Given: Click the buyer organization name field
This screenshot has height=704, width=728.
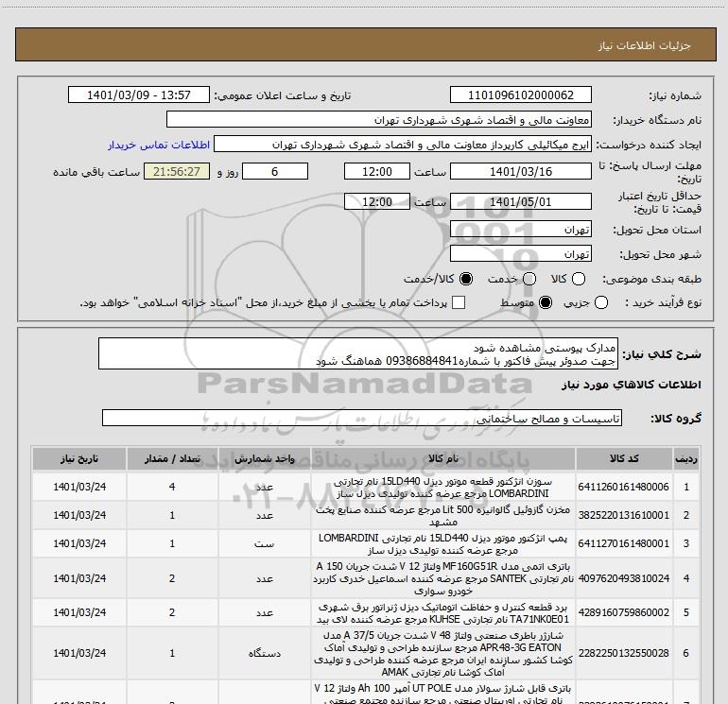Looking at the screenshot, I should tap(379, 120).
